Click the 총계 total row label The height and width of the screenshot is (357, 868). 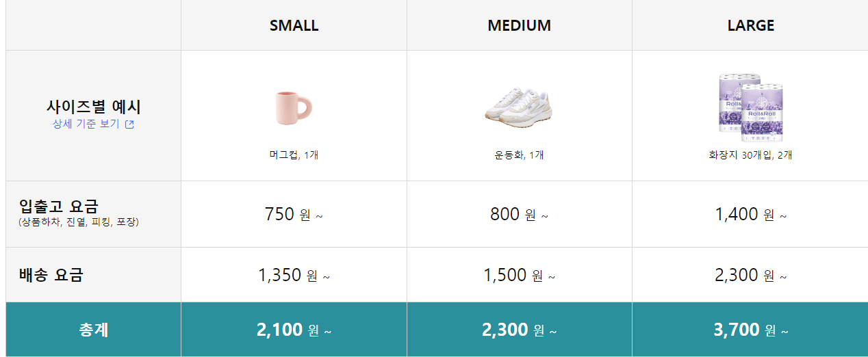click(94, 330)
